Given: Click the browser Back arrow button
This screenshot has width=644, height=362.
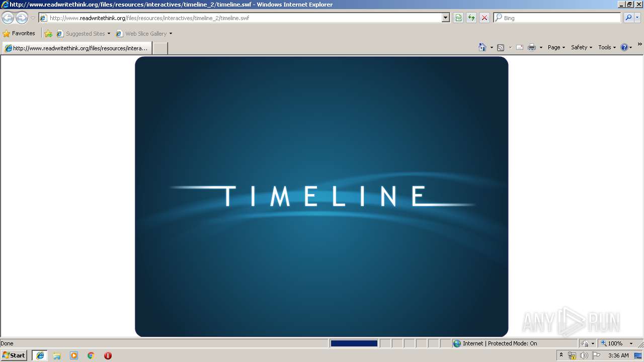Looking at the screenshot, I should tap(8, 18).
